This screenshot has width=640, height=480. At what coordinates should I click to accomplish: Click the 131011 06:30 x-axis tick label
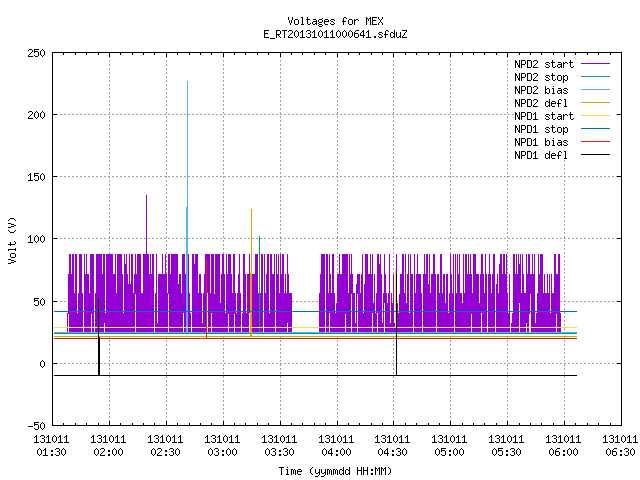tap(620, 445)
